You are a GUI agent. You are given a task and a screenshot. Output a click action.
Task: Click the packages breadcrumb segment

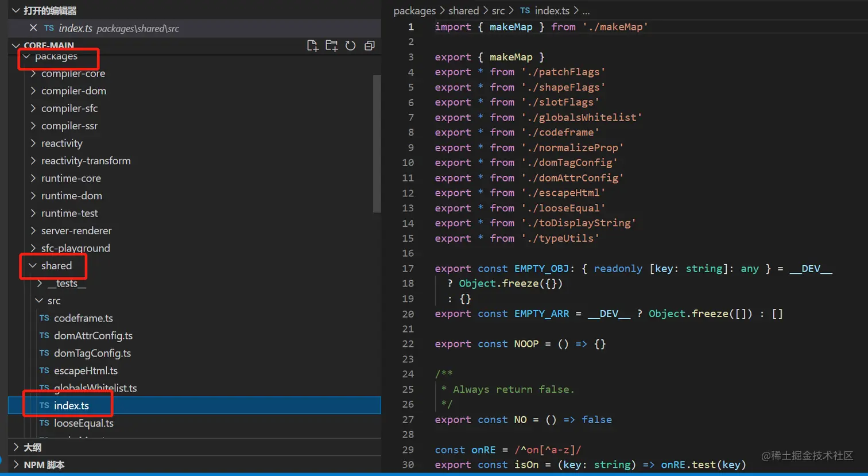coord(414,11)
